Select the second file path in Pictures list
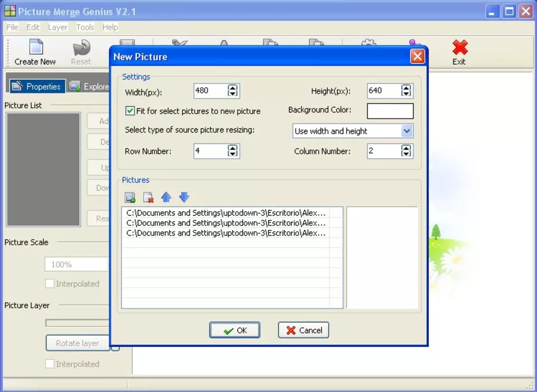Image resolution: width=537 pixels, height=392 pixels. (x=226, y=223)
